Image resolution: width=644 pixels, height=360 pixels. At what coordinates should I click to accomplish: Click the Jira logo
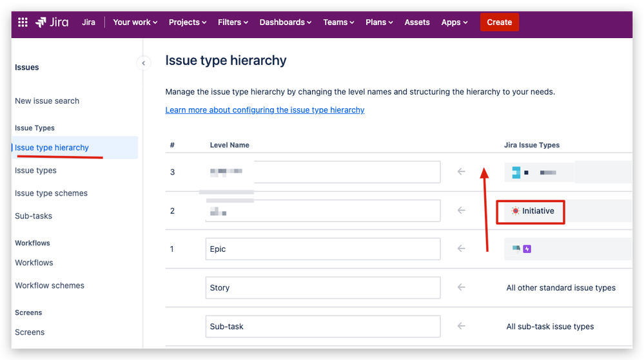click(52, 22)
